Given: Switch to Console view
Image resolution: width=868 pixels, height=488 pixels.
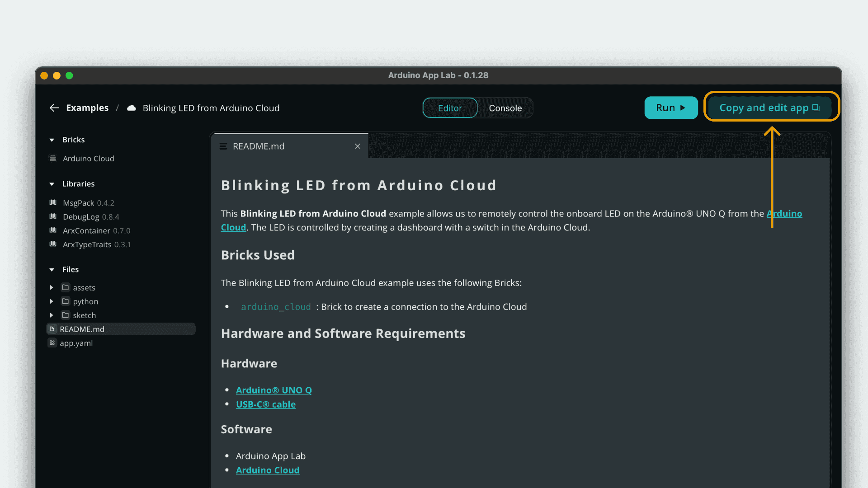Looking at the screenshot, I should click(x=505, y=108).
